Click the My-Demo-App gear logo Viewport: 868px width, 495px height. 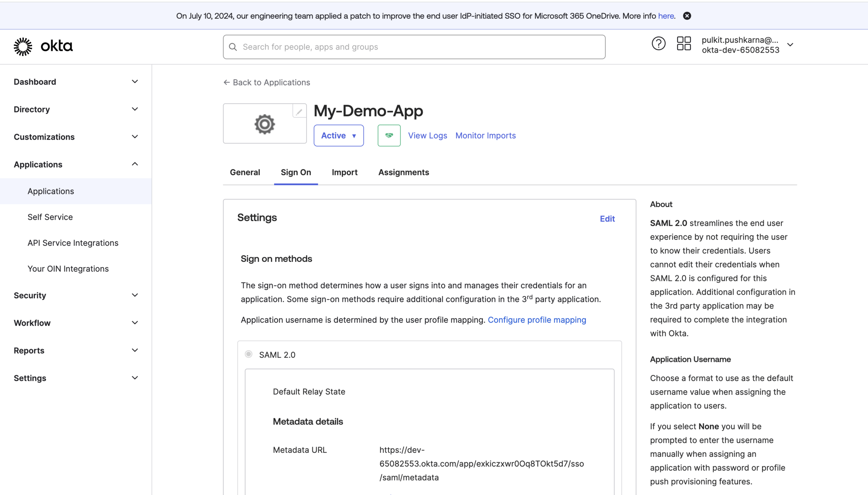coord(265,124)
